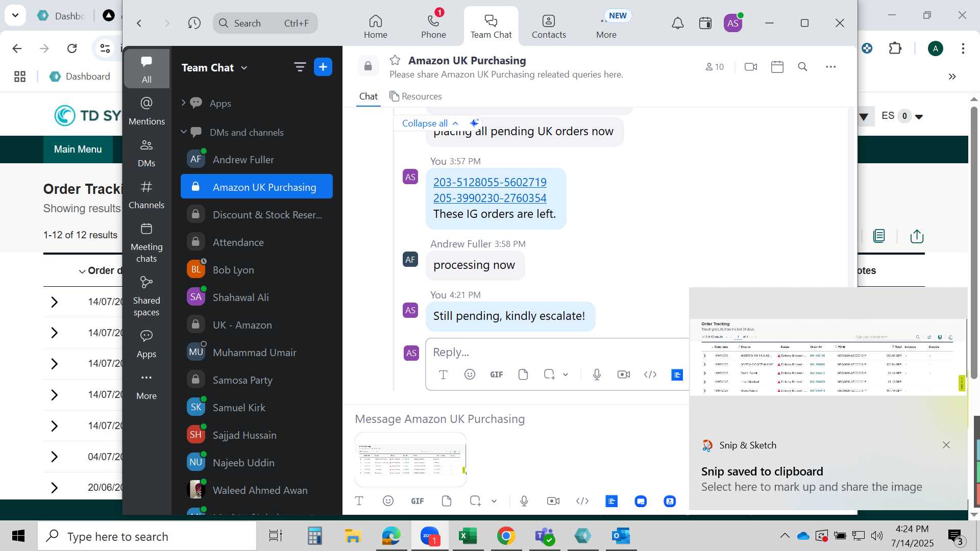Open the Shahawal Ali chat

pyautogui.click(x=257, y=297)
